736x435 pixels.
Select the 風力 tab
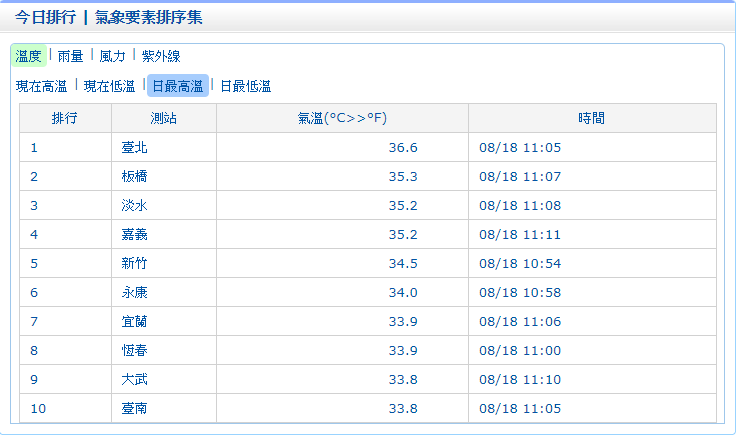(x=112, y=56)
